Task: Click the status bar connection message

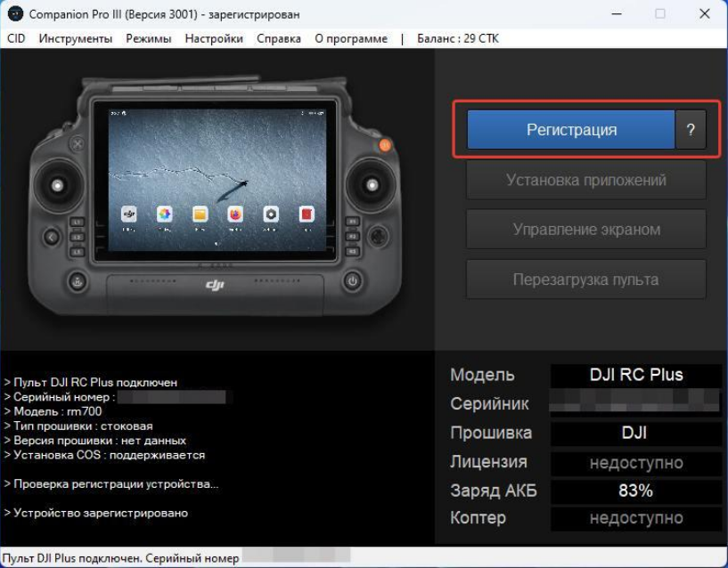Action: 120,558
